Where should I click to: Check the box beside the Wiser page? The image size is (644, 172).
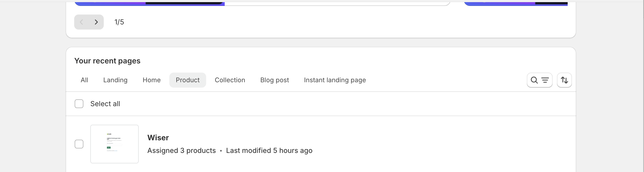click(x=79, y=144)
